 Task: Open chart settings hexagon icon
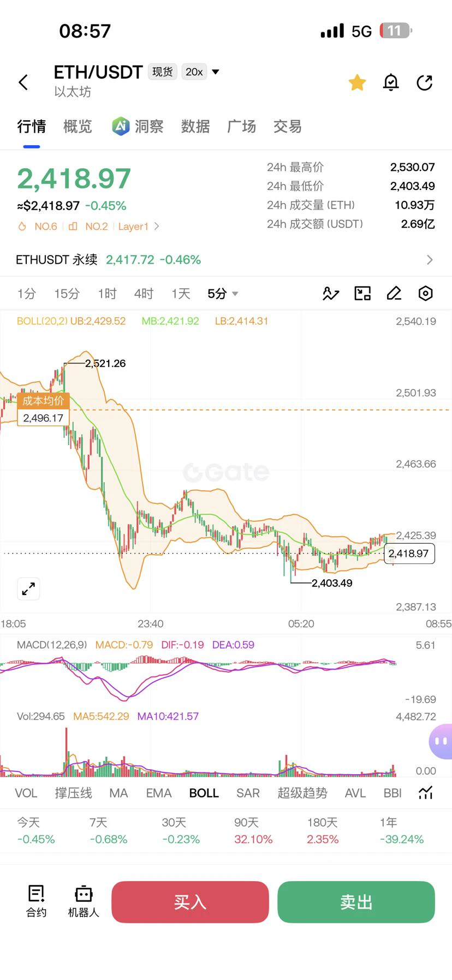[x=425, y=294]
